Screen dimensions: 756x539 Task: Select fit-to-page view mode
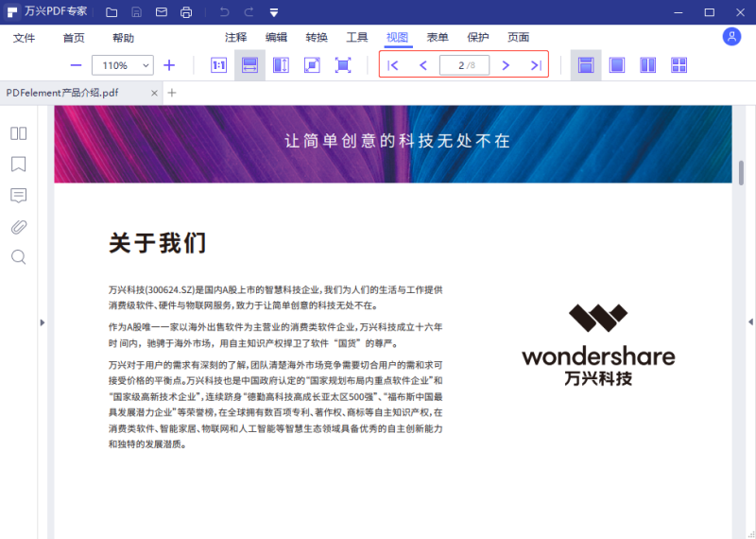312,65
